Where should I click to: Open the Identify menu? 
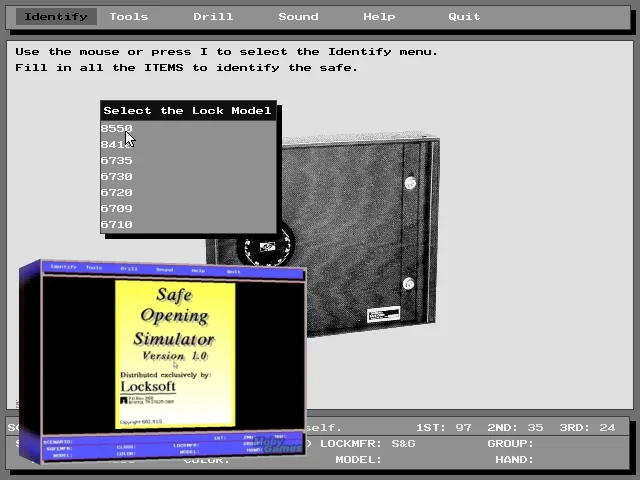click(x=56, y=17)
